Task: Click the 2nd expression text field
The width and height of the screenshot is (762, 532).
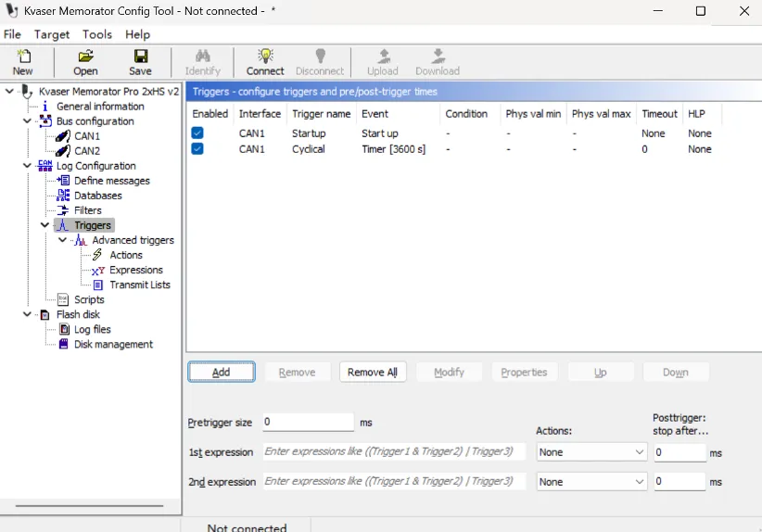Action: (394, 481)
